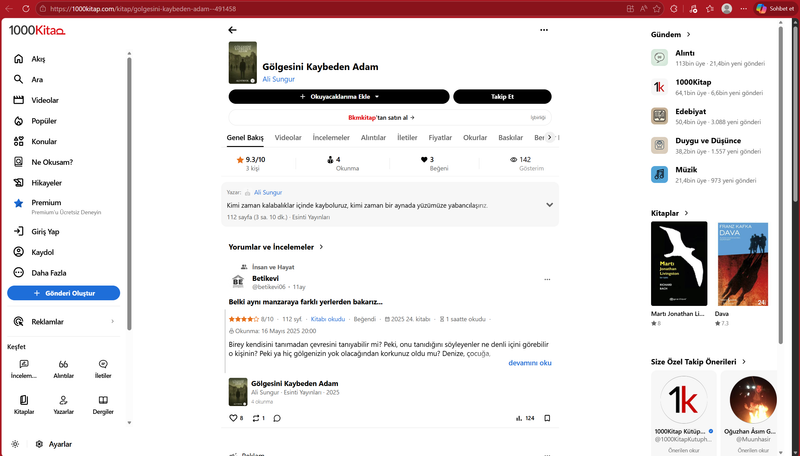
Task: Open the Akış home feed
Action: tap(30, 59)
